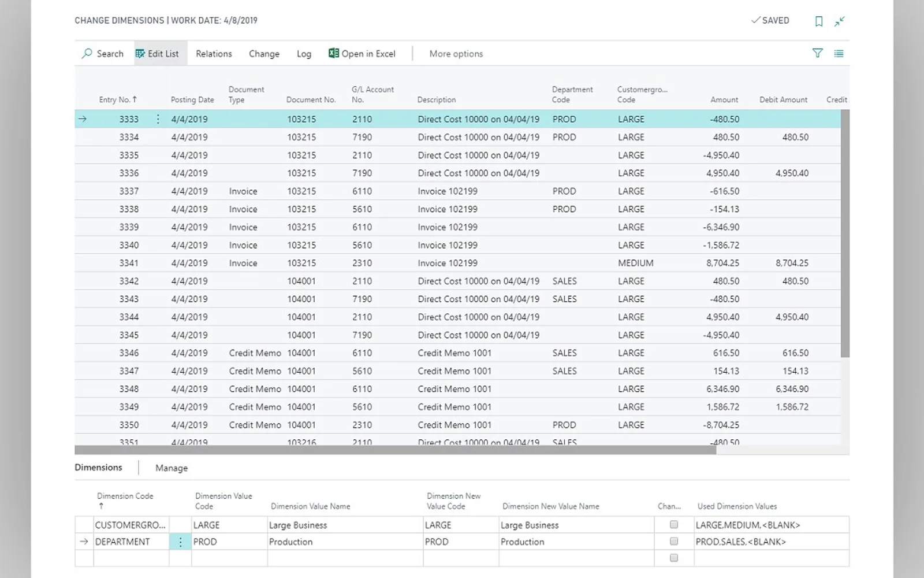
Task: Click the Amount column header
Action: [x=724, y=99]
